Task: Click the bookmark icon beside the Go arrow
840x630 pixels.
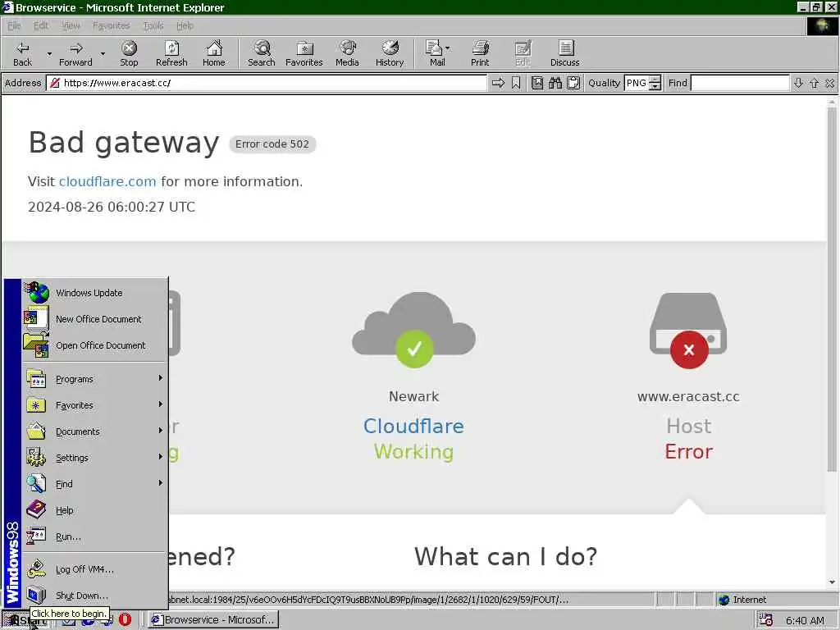Action: 516,83
